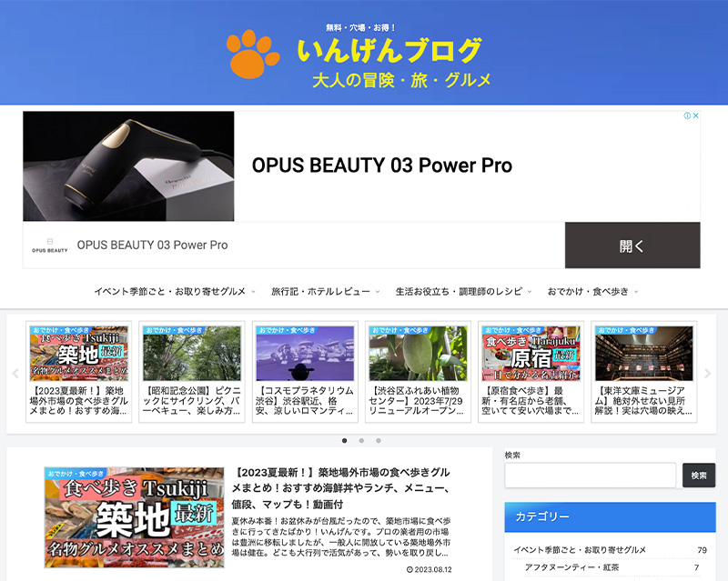This screenshot has width=728, height=581.
Task: Open the 築地 carousel card thumbnail
Action: click(x=79, y=353)
